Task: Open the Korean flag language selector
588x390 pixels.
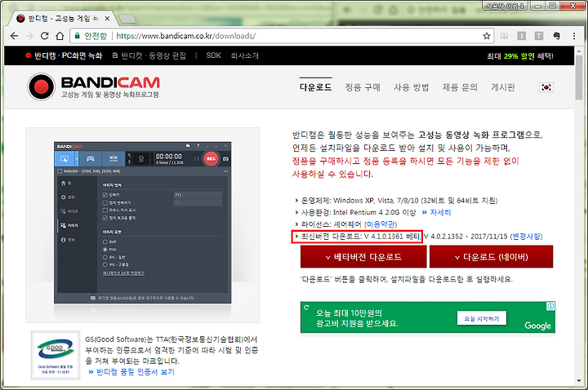Action: [546, 87]
